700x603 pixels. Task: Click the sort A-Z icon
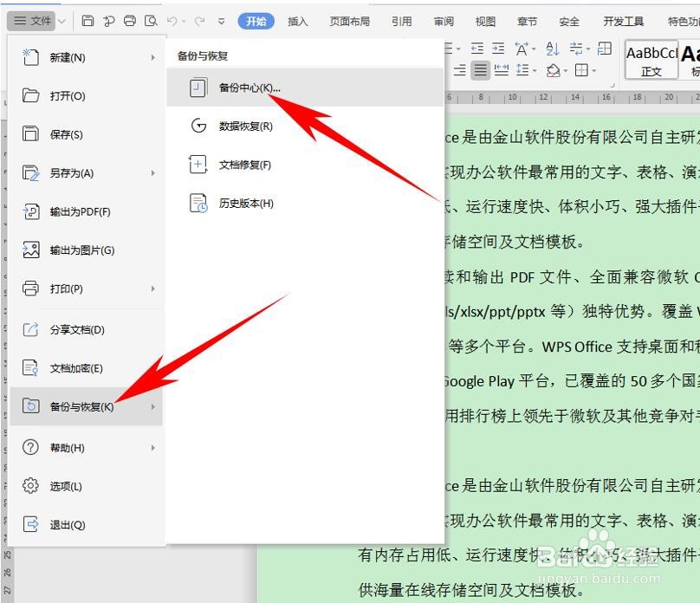pos(553,49)
